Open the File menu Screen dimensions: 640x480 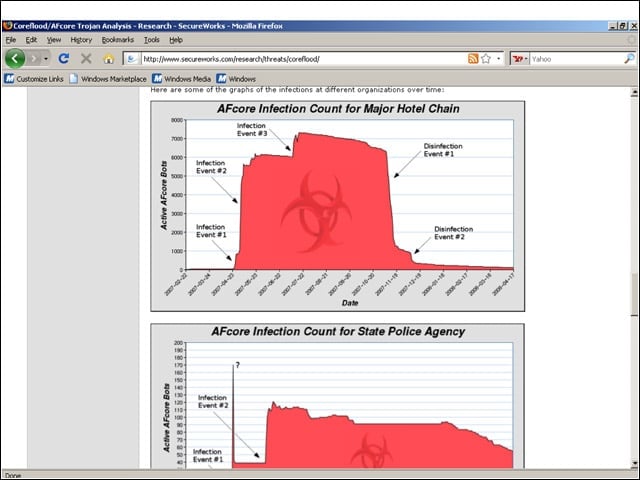pyautogui.click(x=11, y=40)
